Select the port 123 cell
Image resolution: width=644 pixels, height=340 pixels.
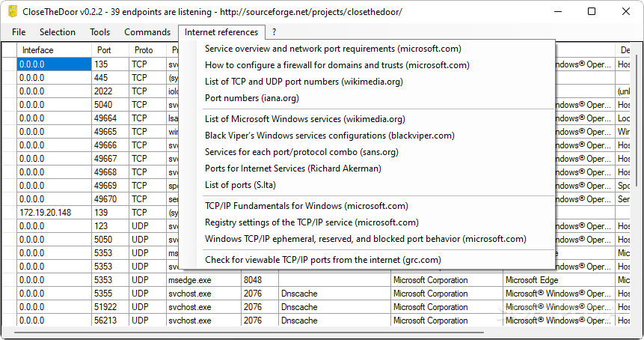point(110,226)
